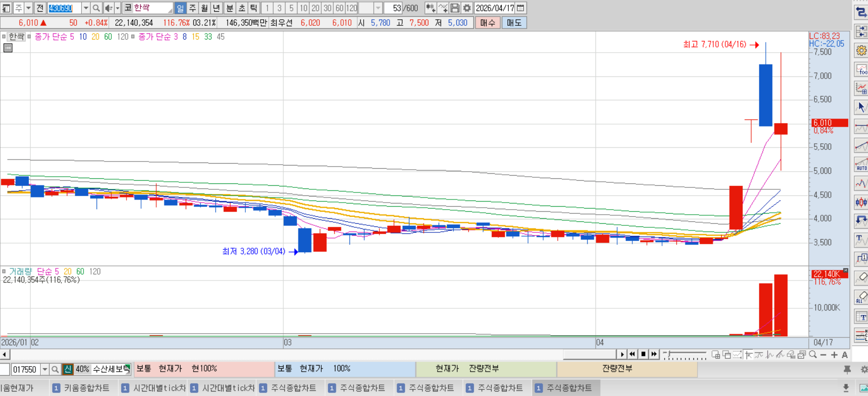Select the 틱 tick period toggle
The image size is (868, 396).
pyautogui.click(x=254, y=8)
